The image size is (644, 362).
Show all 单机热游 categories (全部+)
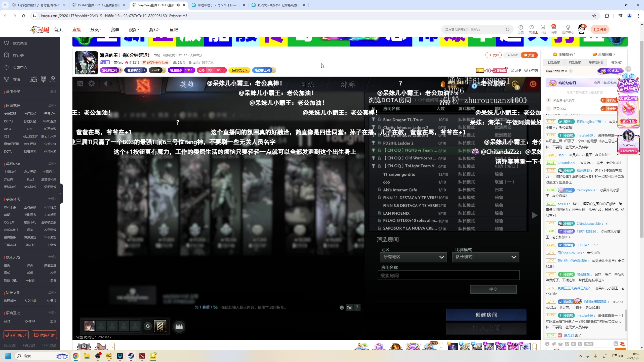(x=52, y=163)
